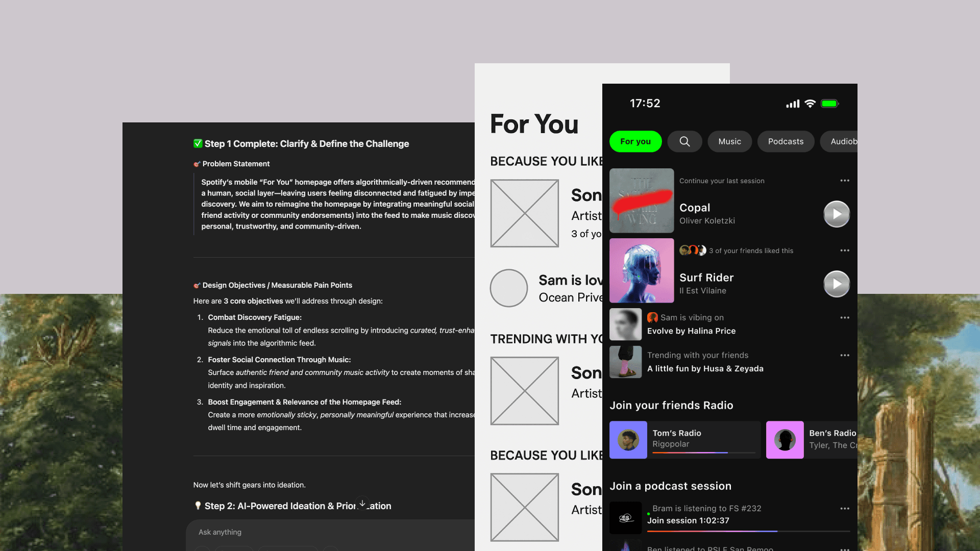Click the circular avatar placeholder beside 'Sam is lov'
980x551 pixels.
point(509,288)
